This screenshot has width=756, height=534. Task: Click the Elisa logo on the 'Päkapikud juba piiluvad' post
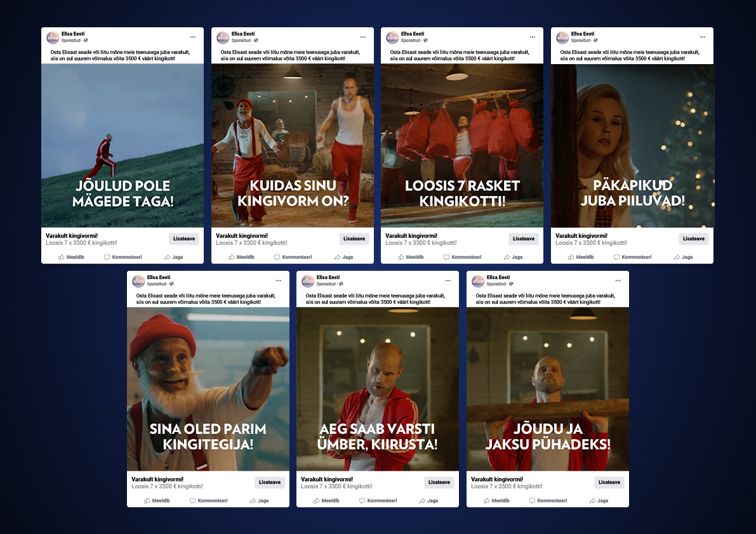coord(562,37)
